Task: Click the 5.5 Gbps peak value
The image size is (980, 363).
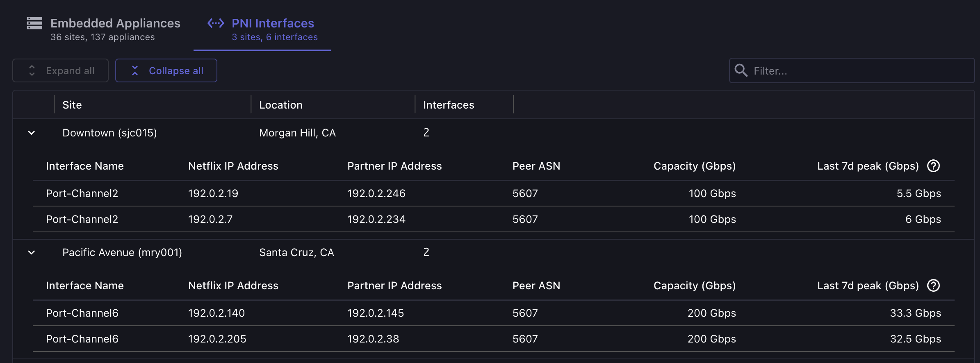Action: pyautogui.click(x=918, y=193)
